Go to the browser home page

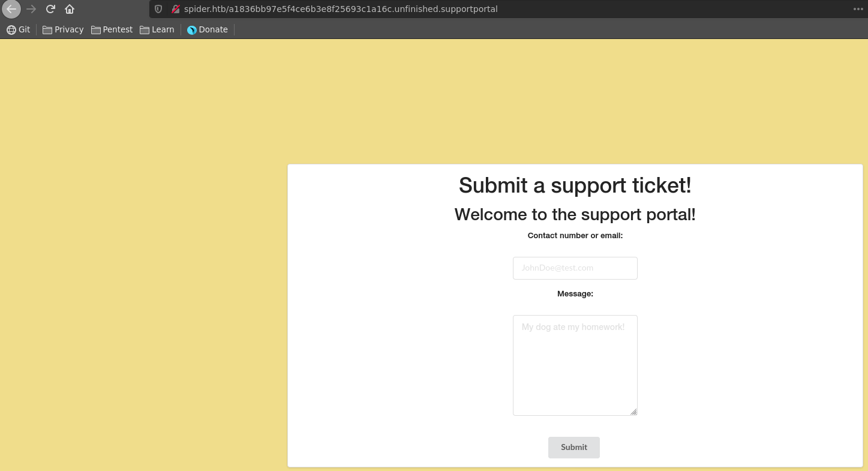click(x=70, y=9)
